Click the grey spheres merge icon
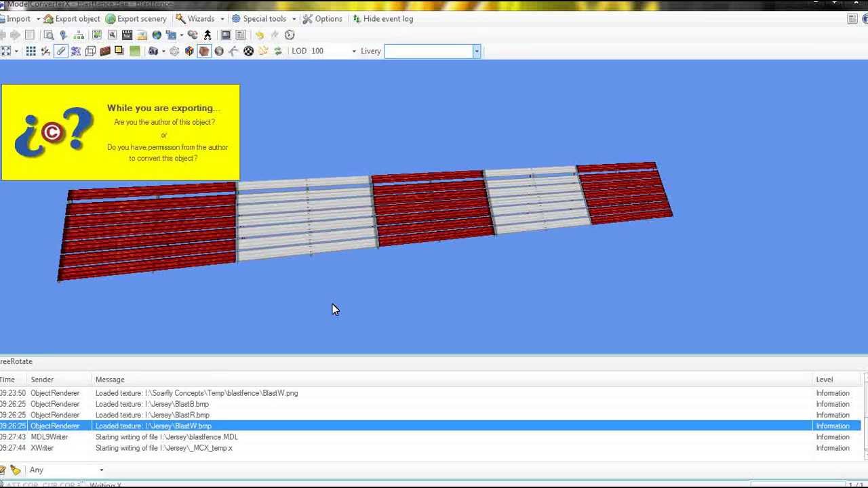The height and width of the screenshot is (488, 868). pos(193,35)
